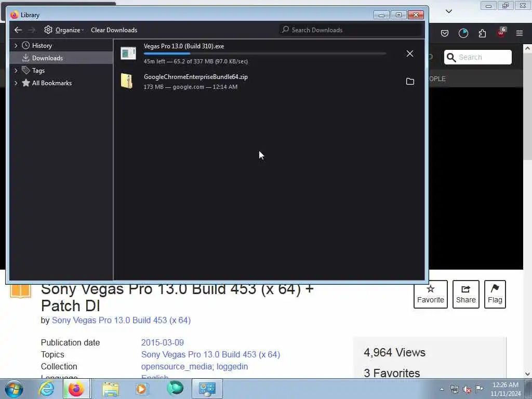Cancel the Vegas Pro 13.0 download
Viewport: 532px width, 399px height.
[410, 54]
